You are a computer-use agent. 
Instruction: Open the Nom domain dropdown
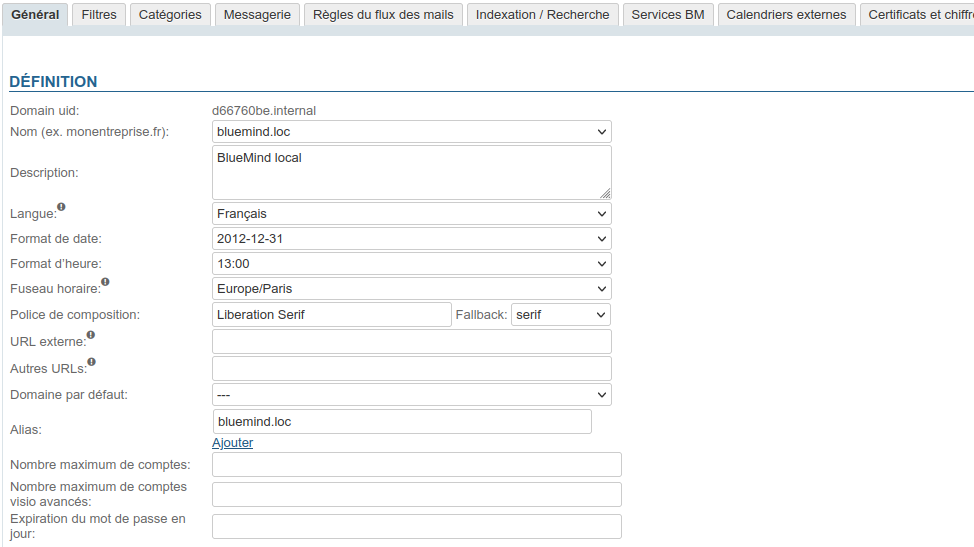coord(411,132)
